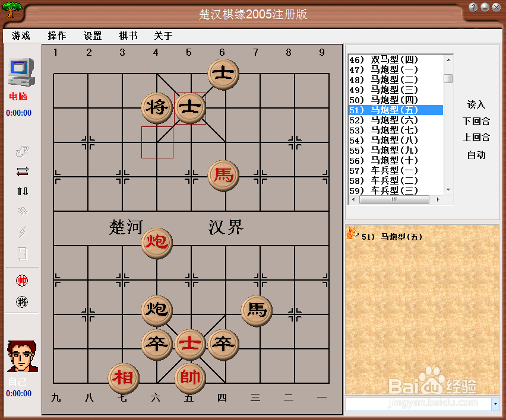Select list entry 46) 双马型(四)
This screenshot has width=506, height=420.
[396, 60]
